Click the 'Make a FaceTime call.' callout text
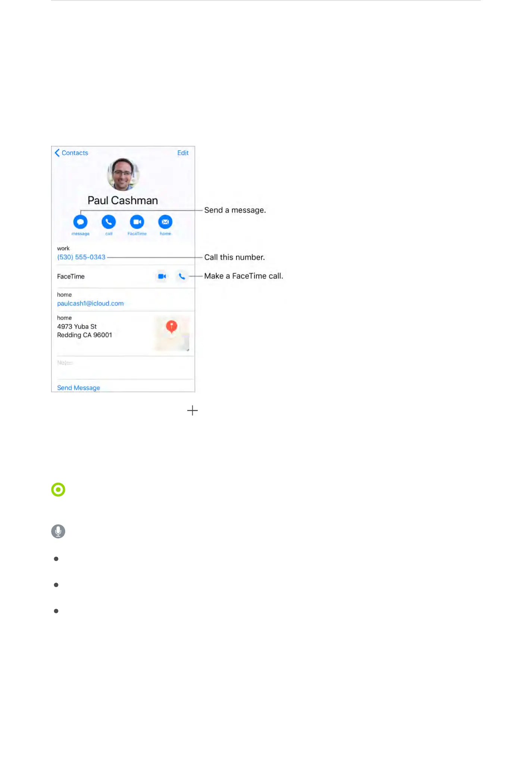This screenshot has width=532, height=762. [x=244, y=276]
